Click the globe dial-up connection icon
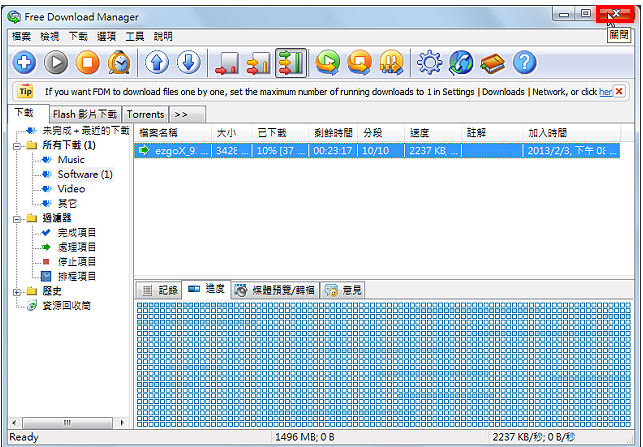The height and width of the screenshot is (447, 643). [x=461, y=63]
